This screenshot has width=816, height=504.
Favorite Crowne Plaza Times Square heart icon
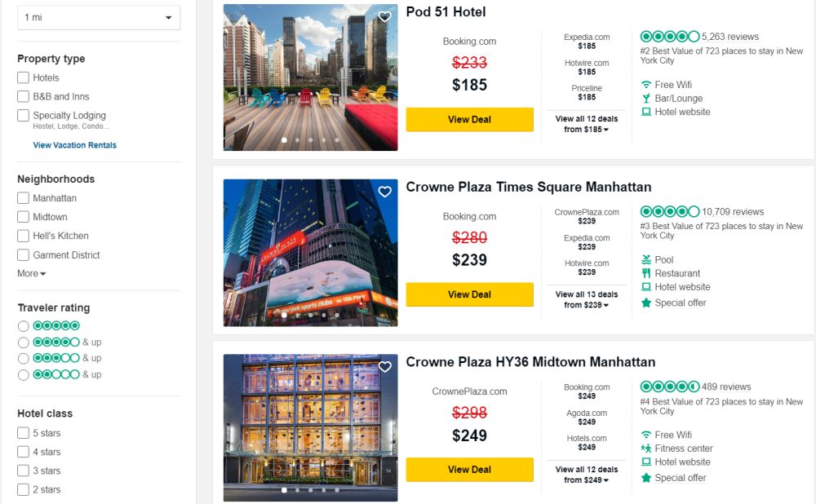[x=385, y=192]
